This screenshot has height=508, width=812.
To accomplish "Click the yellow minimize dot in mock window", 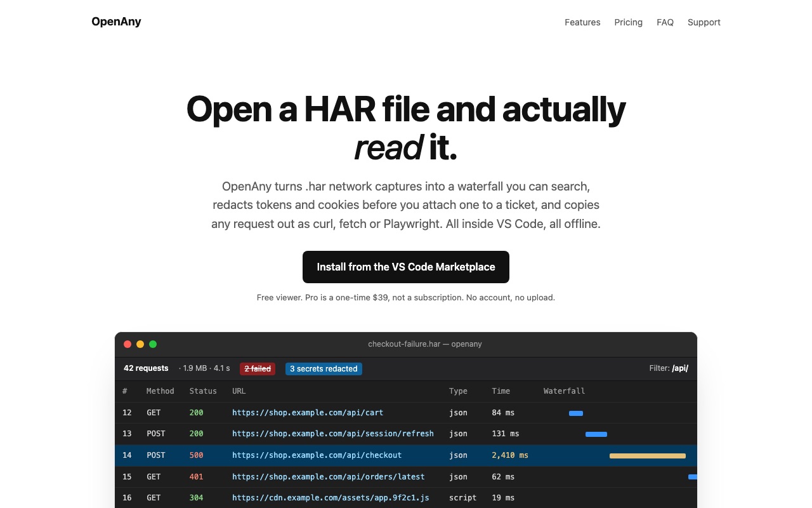I will [140, 344].
